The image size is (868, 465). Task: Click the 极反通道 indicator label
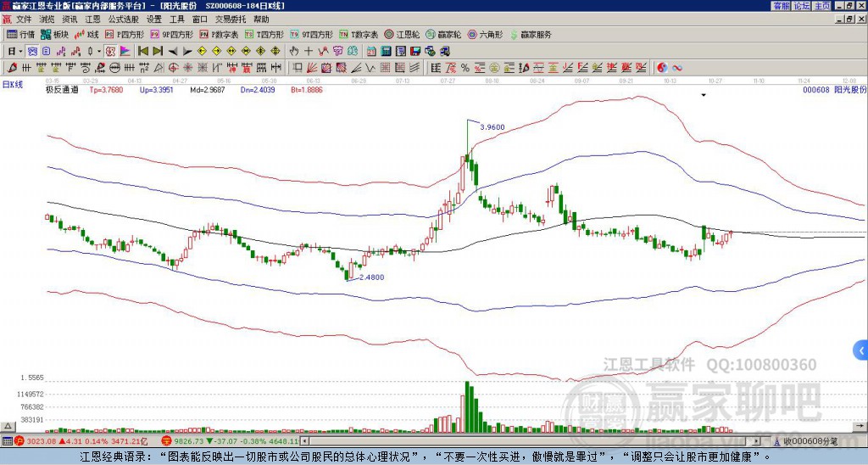pos(62,89)
